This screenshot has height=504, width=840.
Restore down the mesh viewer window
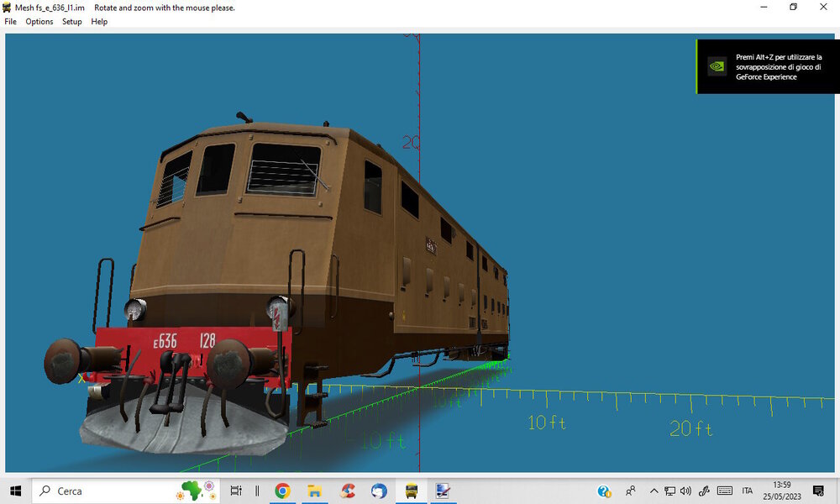tap(794, 7)
